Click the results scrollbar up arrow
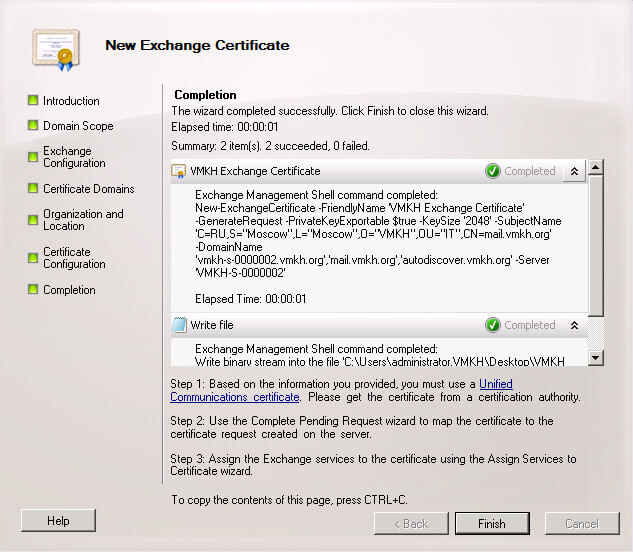 [x=596, y=167]
